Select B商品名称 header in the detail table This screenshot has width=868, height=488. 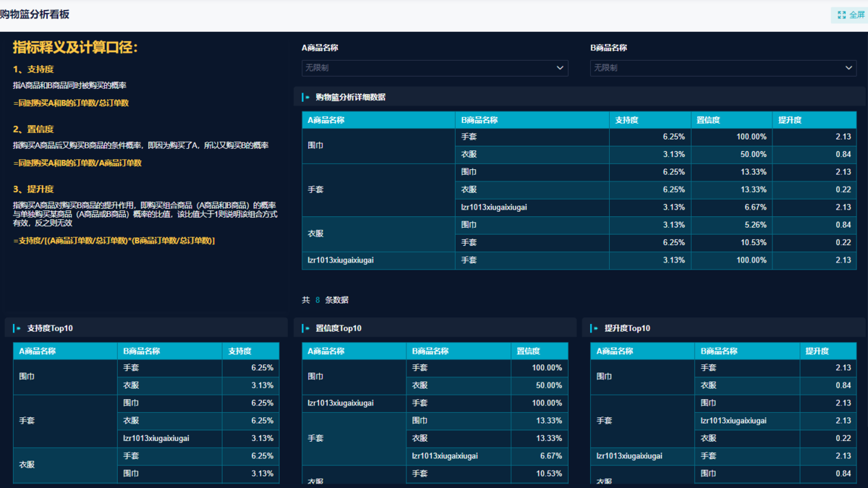click(x=480, y=120)
